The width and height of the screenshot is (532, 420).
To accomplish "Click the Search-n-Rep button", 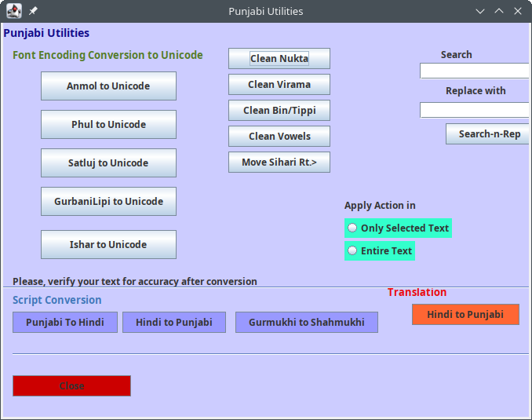I will point(487,133).
